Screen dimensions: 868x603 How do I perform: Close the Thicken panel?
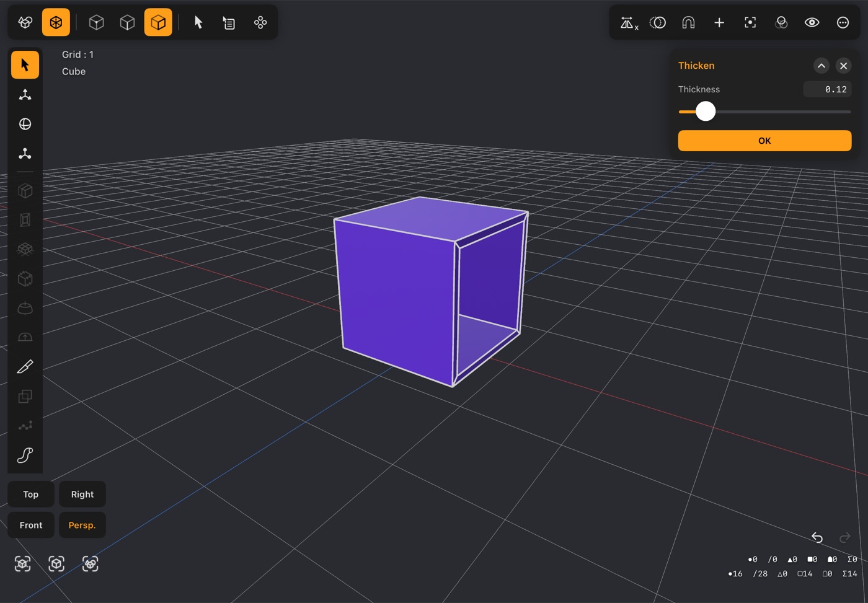[843, 66]
